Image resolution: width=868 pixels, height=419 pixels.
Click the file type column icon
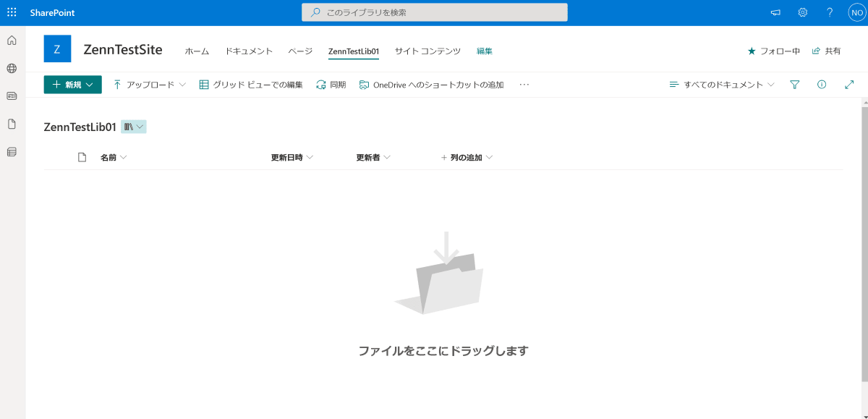coord(82,157)
